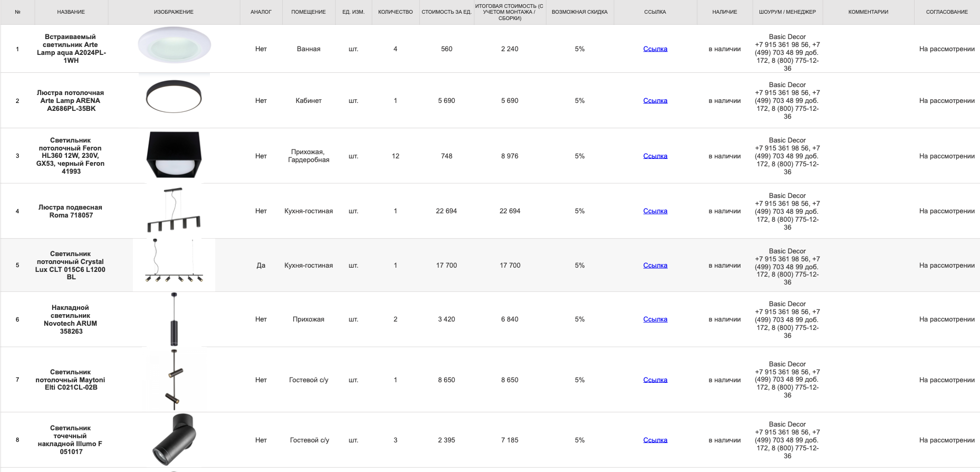This screenshot has width=980, height=472.
Task: Select the ССЫЛКА column header
Action: pos(655,12)
